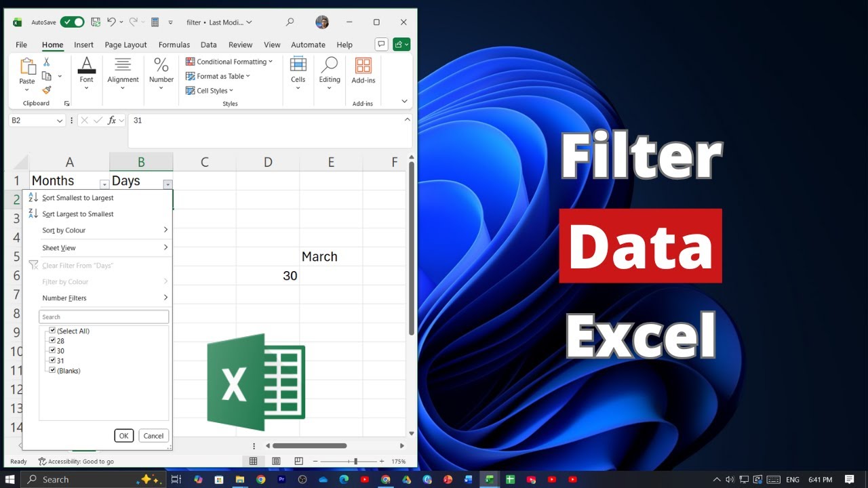Click the filter Search box
The image size is (868, 488).
pos(104,317)
